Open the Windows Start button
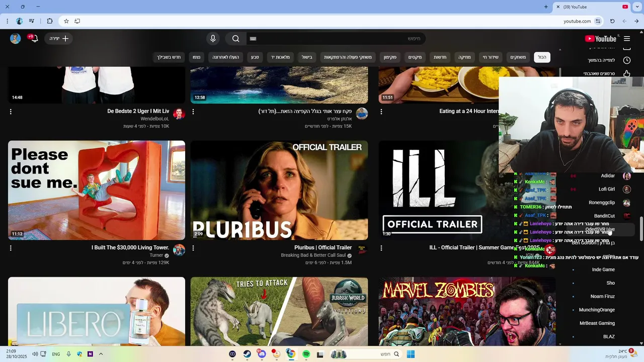 [411, 354]
